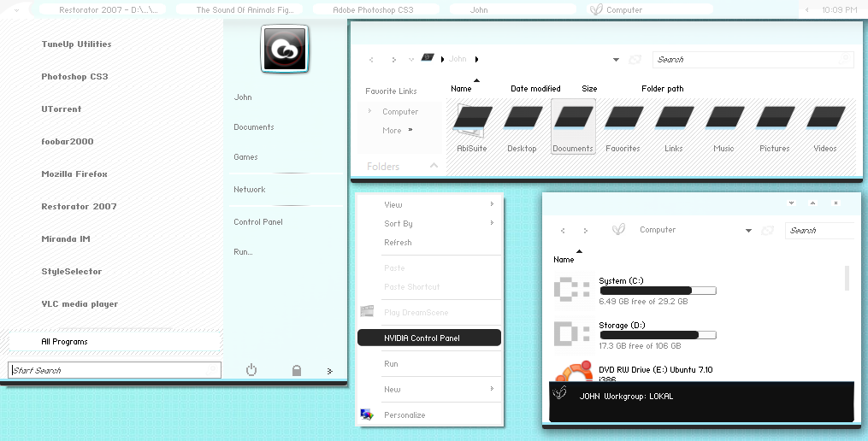
Task: Click the System (C:) capacity bar
Action: (x=658, y=291)
